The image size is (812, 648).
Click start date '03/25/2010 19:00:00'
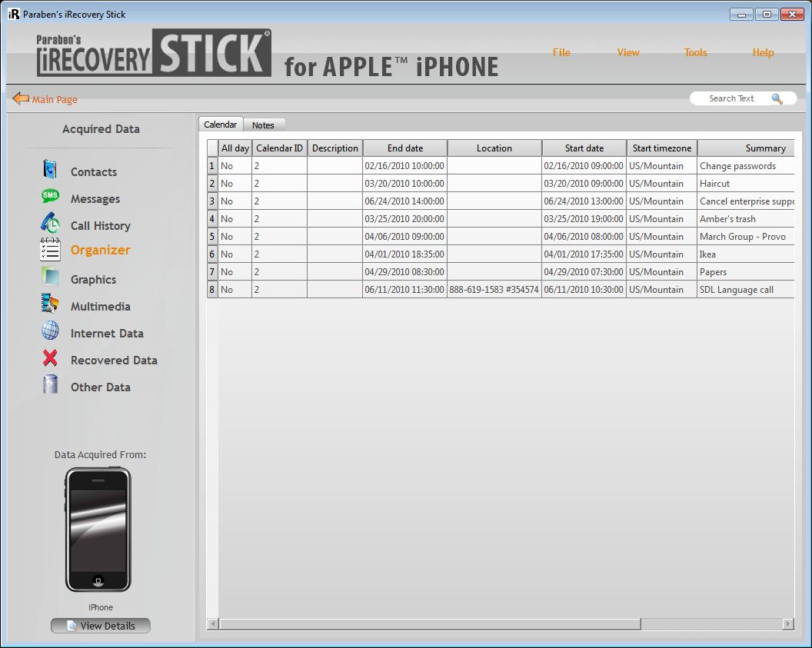pos(584,219)
